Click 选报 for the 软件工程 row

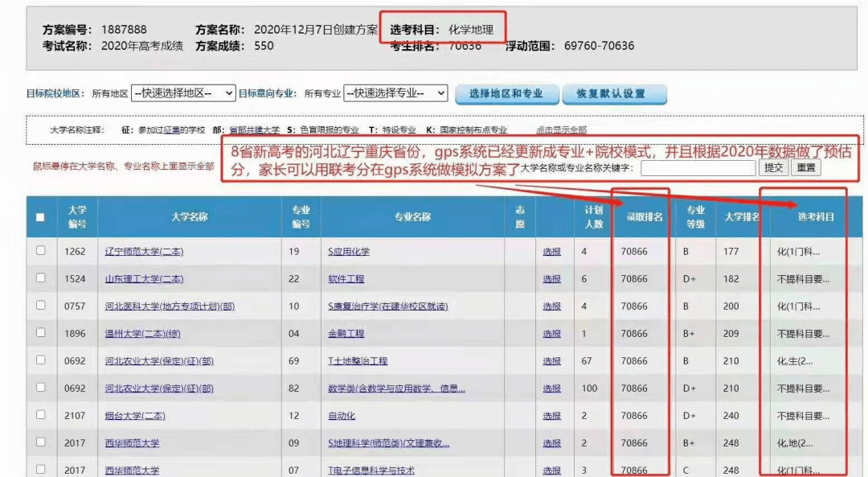point(551,278)
